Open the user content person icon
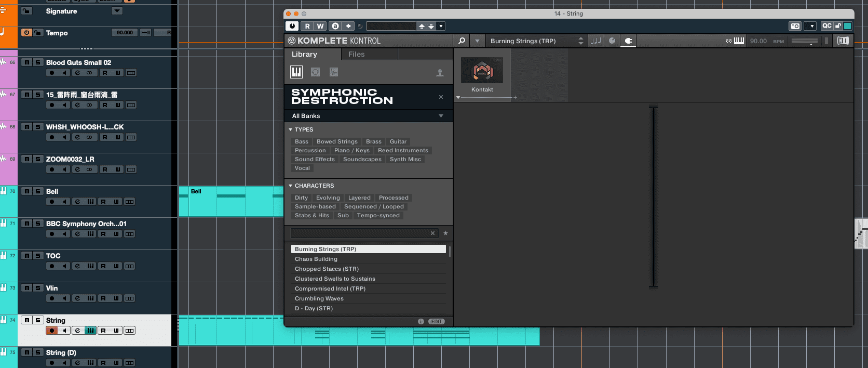This screenshot has height=368, width=868. 440,73
